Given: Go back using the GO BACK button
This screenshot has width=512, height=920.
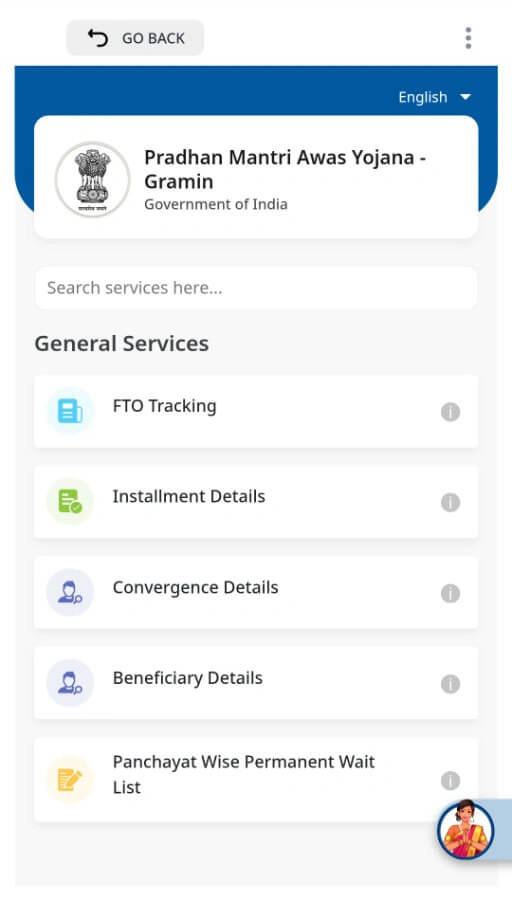Looking at the screenshot, I should click(135, 38).
